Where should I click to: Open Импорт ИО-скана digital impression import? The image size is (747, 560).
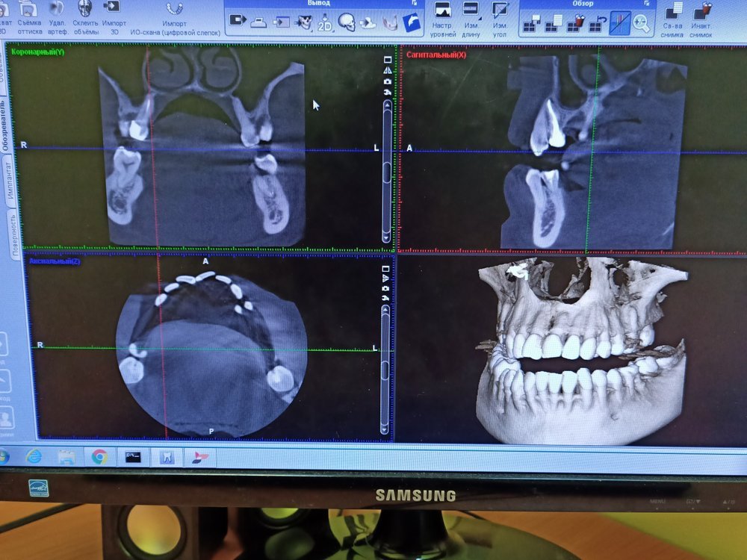[175, 19]
